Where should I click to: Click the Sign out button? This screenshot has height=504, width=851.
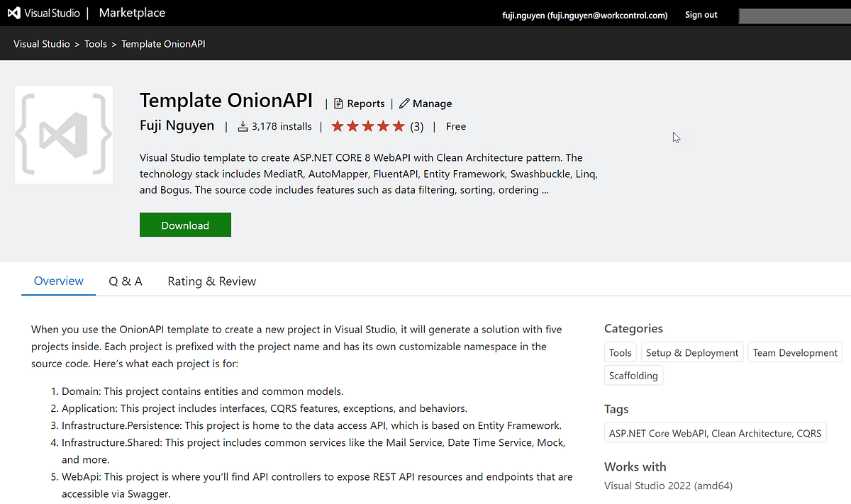point(701,14)
